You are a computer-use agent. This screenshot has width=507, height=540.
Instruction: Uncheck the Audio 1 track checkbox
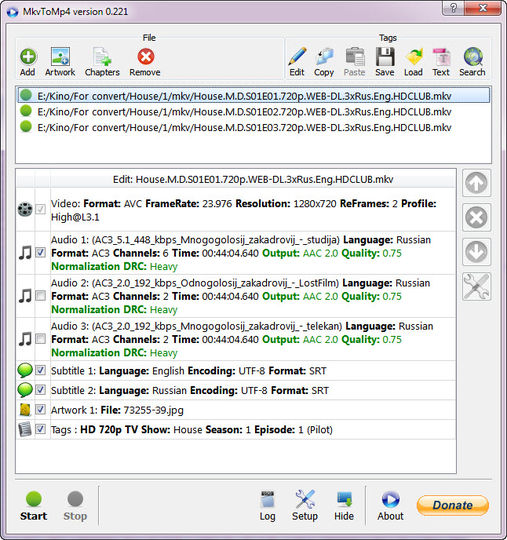(x=41, y=252)
